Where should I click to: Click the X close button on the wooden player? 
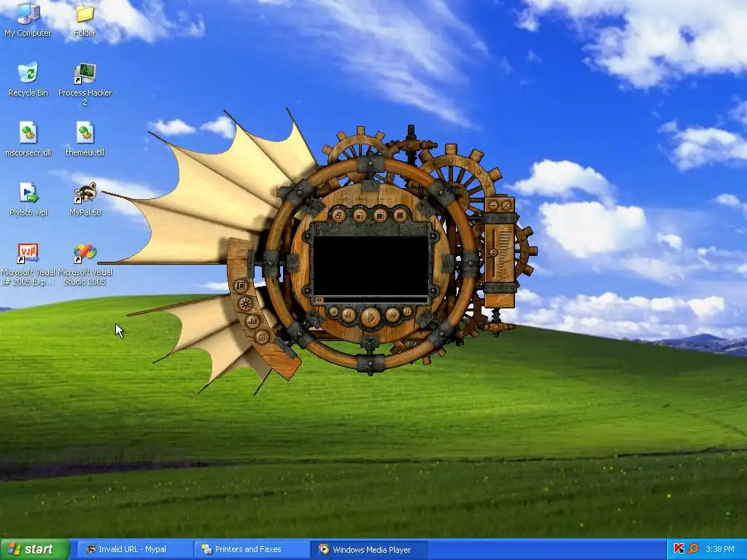(x=506, y=206)
